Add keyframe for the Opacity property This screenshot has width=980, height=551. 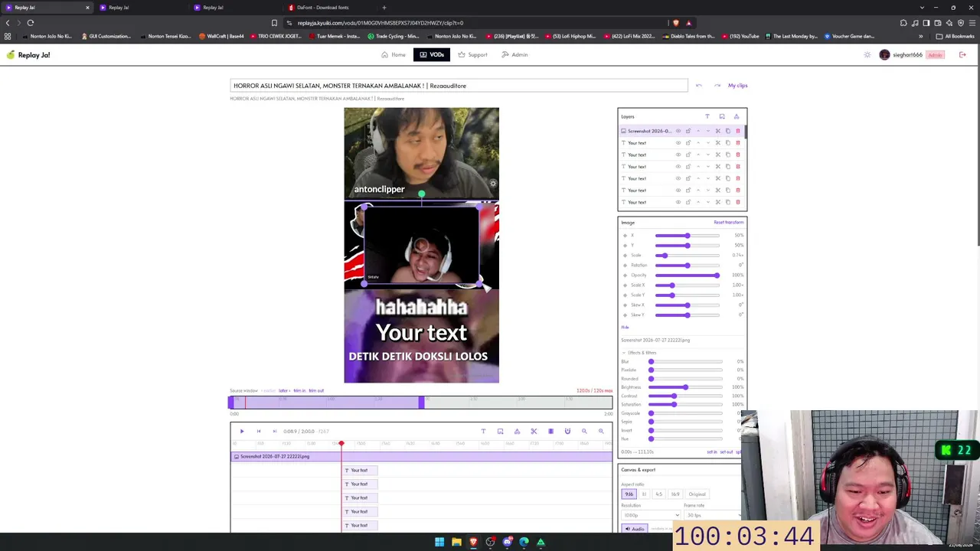click(625, 275)
